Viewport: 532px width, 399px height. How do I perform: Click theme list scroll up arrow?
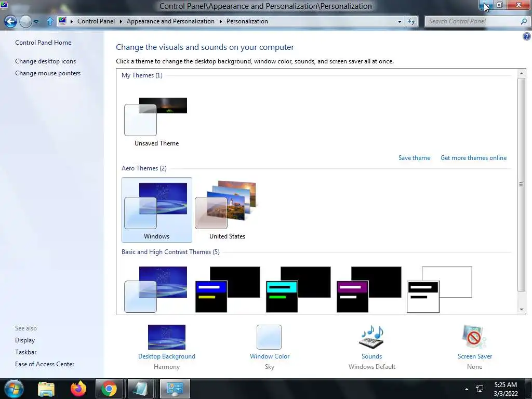tap(522, 73)
